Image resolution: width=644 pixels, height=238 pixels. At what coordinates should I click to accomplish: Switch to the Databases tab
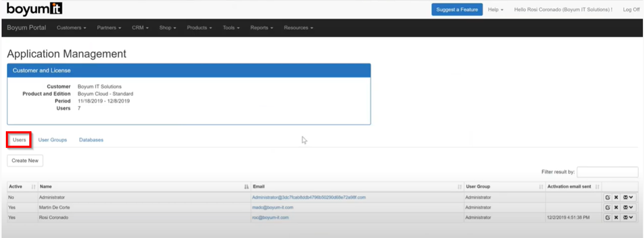pos(91,140)
